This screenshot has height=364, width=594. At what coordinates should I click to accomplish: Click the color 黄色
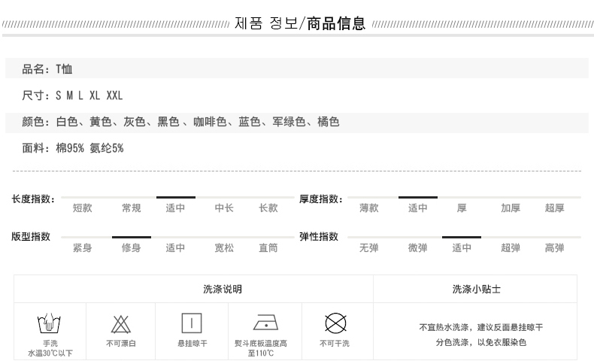click(x=101, y=122)
